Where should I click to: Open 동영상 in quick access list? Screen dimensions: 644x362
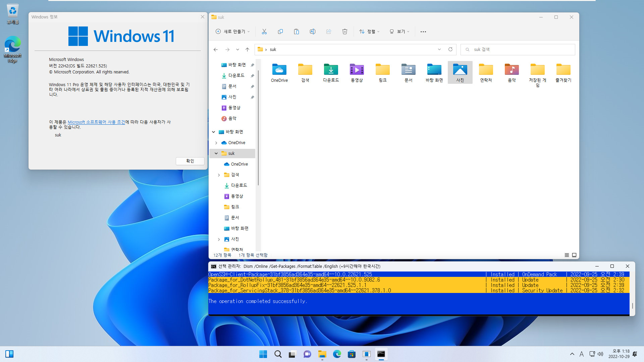tap(231, 108)
